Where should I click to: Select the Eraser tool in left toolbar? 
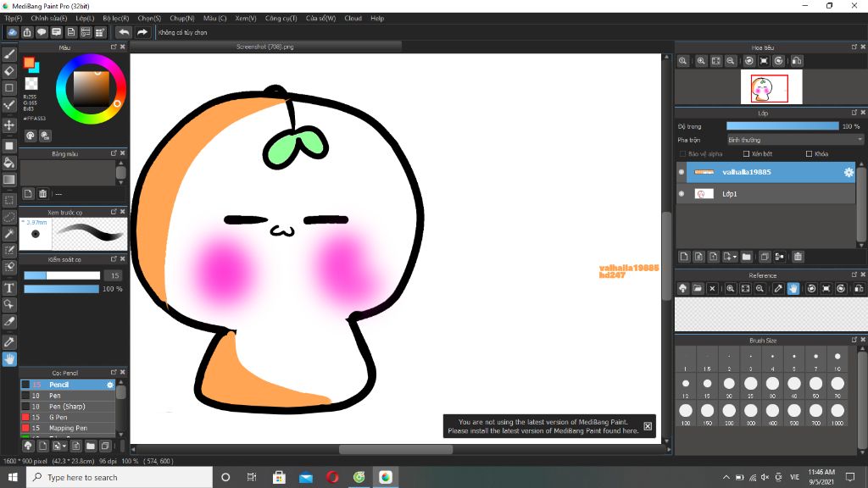point(9,70)
